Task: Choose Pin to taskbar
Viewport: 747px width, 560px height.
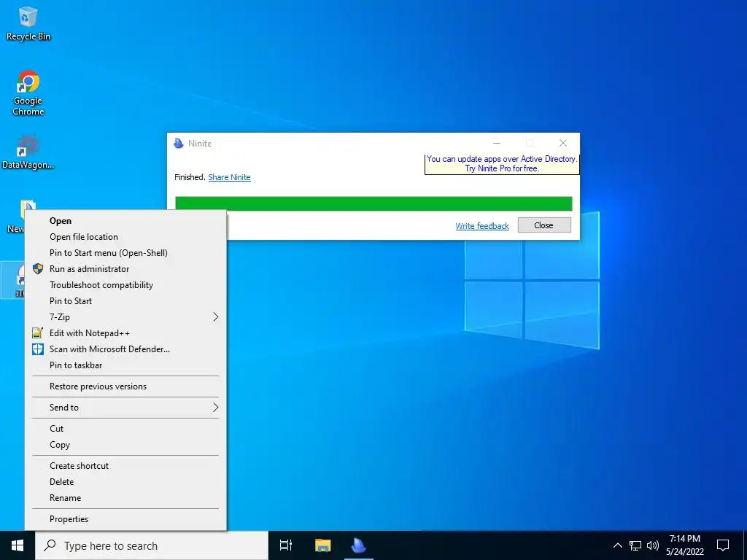Action: 125,365
